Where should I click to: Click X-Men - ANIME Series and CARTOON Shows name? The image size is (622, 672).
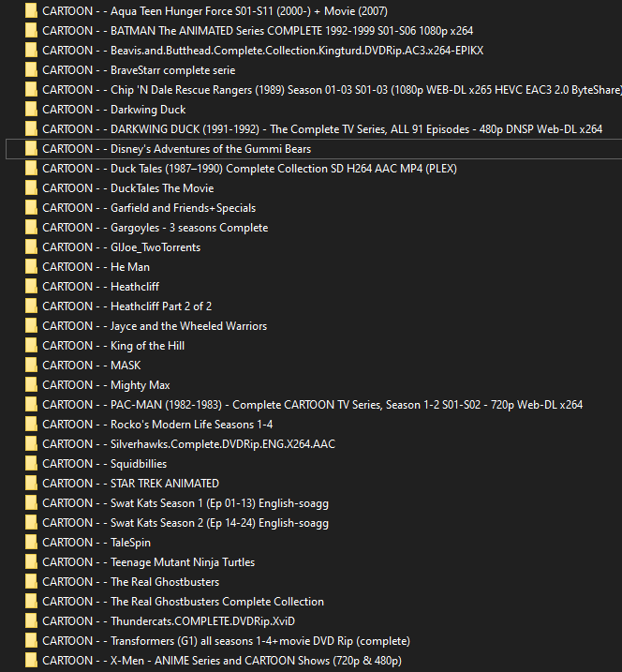coord(222,662)
